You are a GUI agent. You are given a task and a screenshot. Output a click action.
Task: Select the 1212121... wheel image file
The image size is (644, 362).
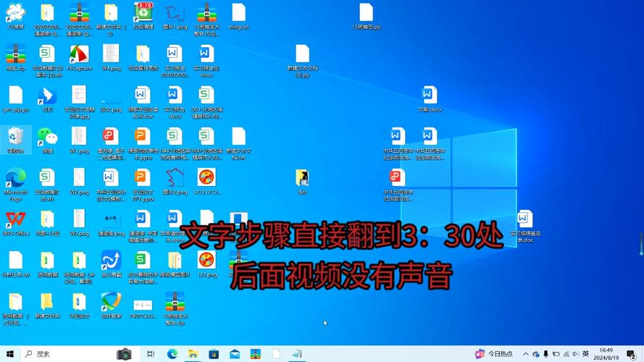click(206, 182)
